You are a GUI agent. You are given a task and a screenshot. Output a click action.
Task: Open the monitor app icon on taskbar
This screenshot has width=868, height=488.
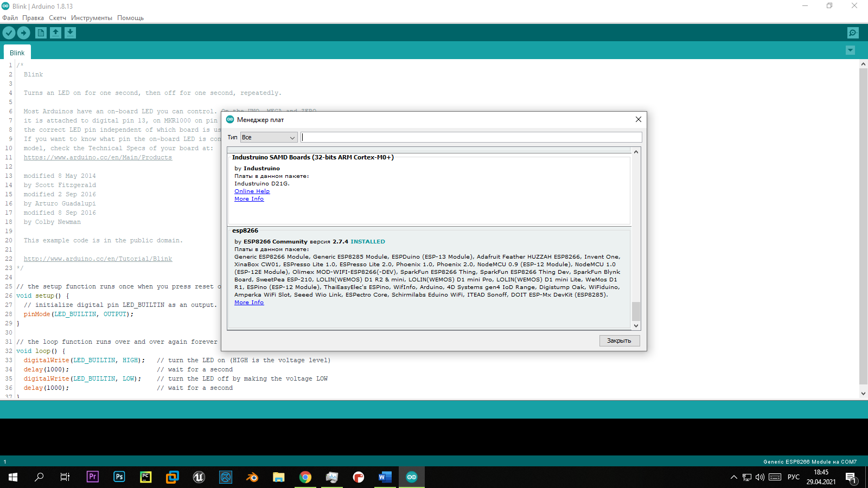point(332,477)
